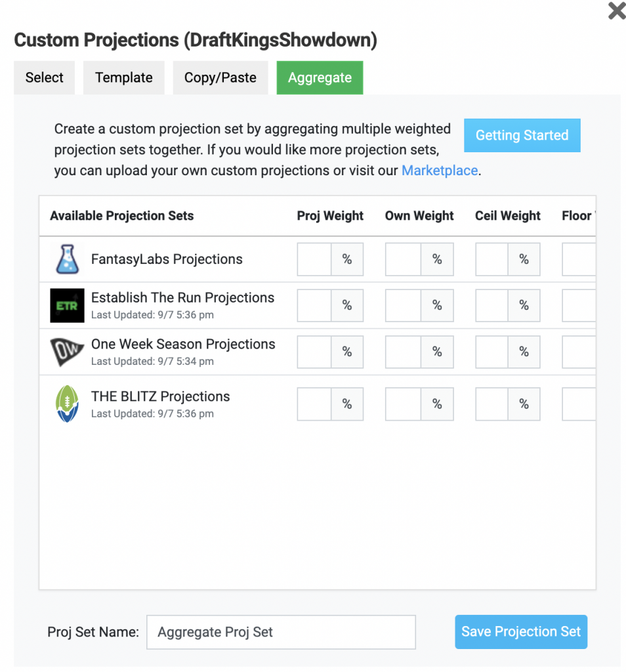
Task: Click THE BLITZ Own Weight input box
Action: 403,404
